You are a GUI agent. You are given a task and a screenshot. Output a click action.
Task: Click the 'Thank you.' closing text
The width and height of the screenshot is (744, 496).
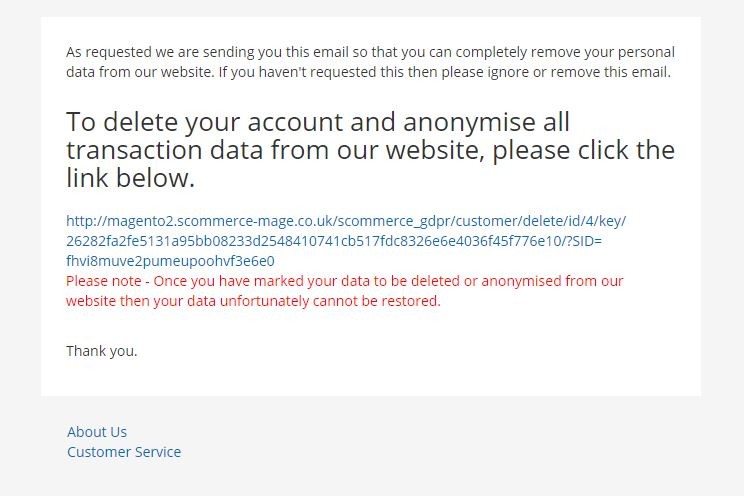pyautogui.click(x=102, y=351)
